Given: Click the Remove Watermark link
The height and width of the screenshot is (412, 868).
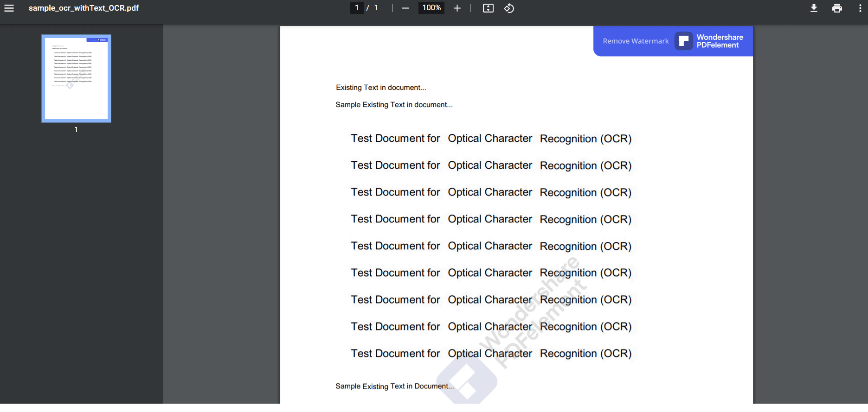Looking at the screenshot, I should [x=636, y=41].
